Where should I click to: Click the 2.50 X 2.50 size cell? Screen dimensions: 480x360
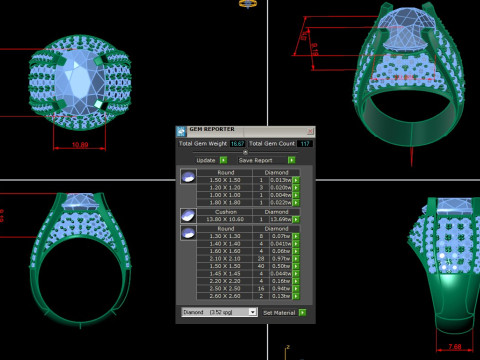(225, 289)
